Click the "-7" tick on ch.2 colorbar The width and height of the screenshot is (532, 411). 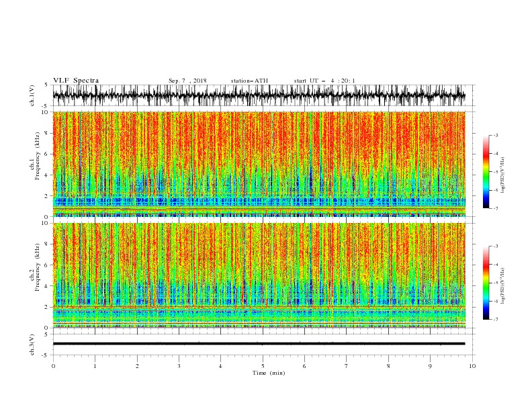(495, 320)
